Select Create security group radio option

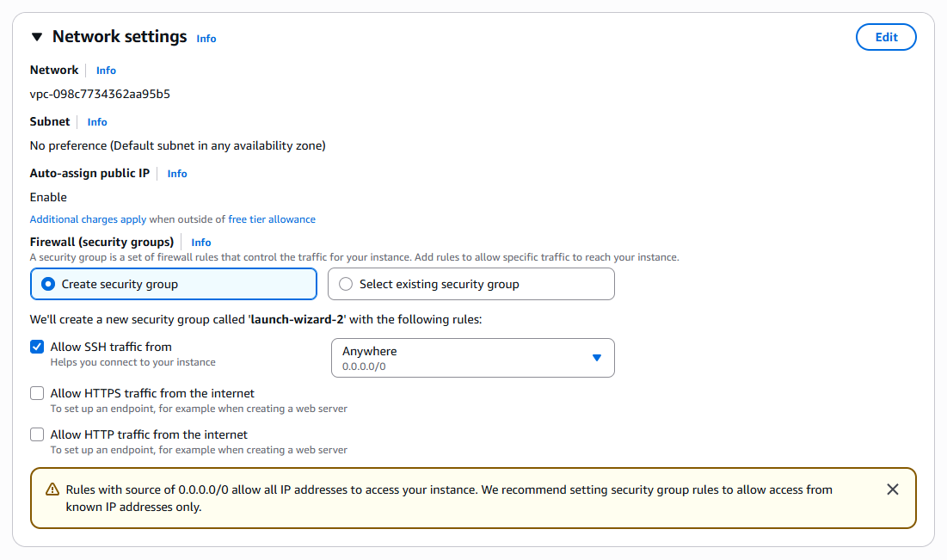click(x=48, y=284)
